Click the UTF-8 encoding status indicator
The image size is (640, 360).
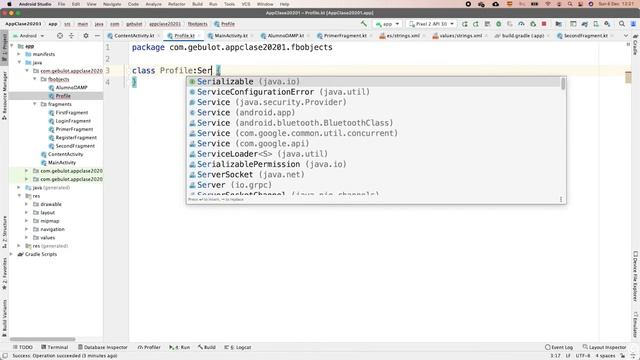pyautogui.click(x=582, y=356)
